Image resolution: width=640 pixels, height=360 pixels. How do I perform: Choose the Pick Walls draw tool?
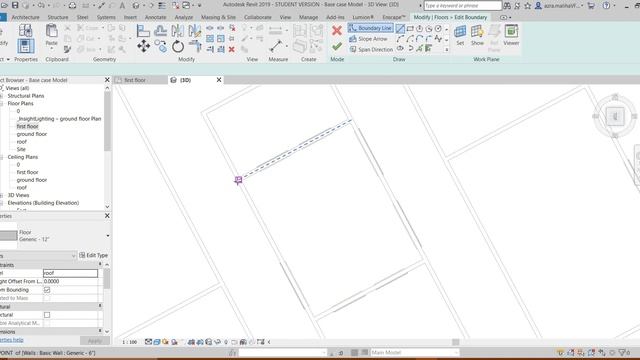coord(429,49)
